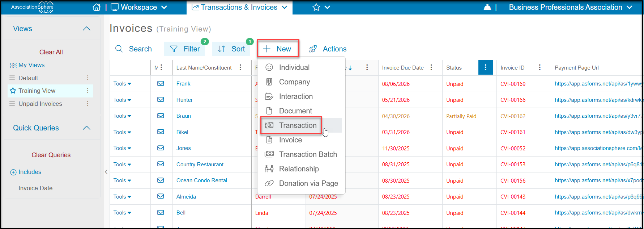Click Payment Page Url column header
This screenshot has width=644, height=229.
[577, 68]
